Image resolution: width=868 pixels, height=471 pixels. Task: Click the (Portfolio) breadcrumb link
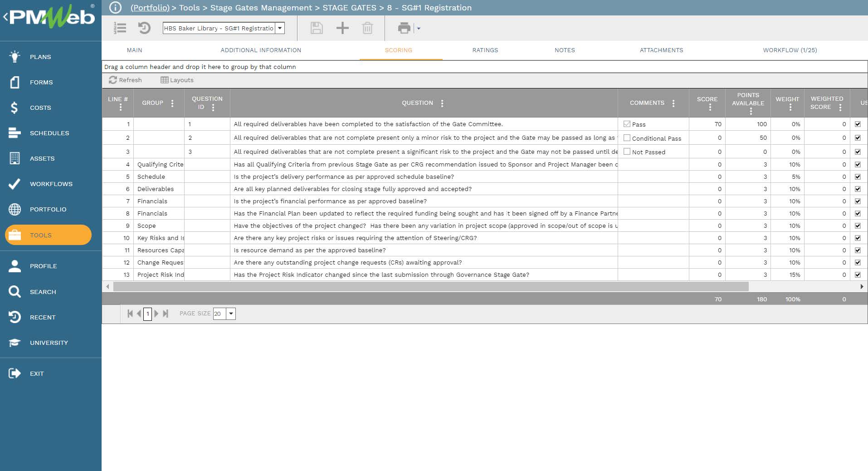(x=150, y=8)
